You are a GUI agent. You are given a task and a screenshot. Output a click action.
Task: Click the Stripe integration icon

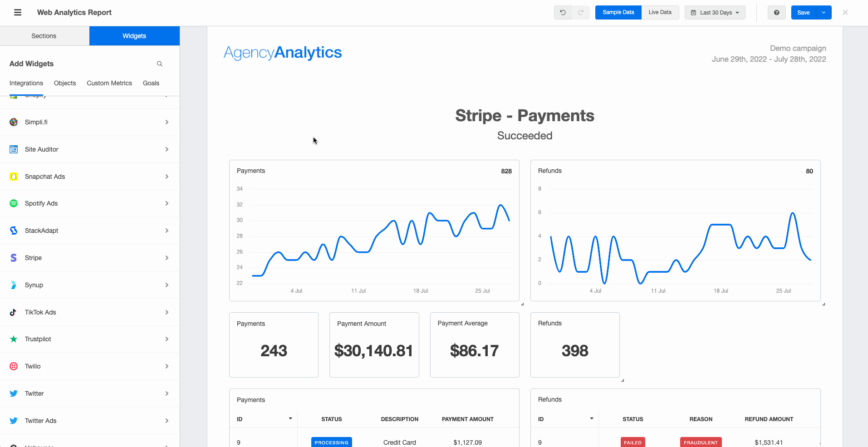pos(13,257)
